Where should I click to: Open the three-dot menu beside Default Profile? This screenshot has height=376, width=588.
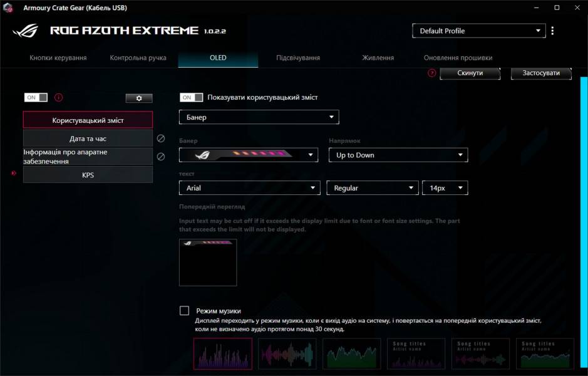[552, 30]
